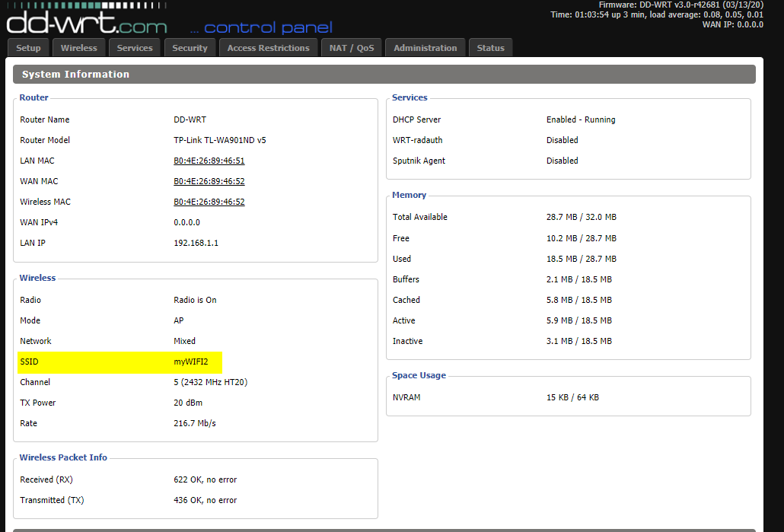
Task: Go to the Security tab
Action: 190,48
